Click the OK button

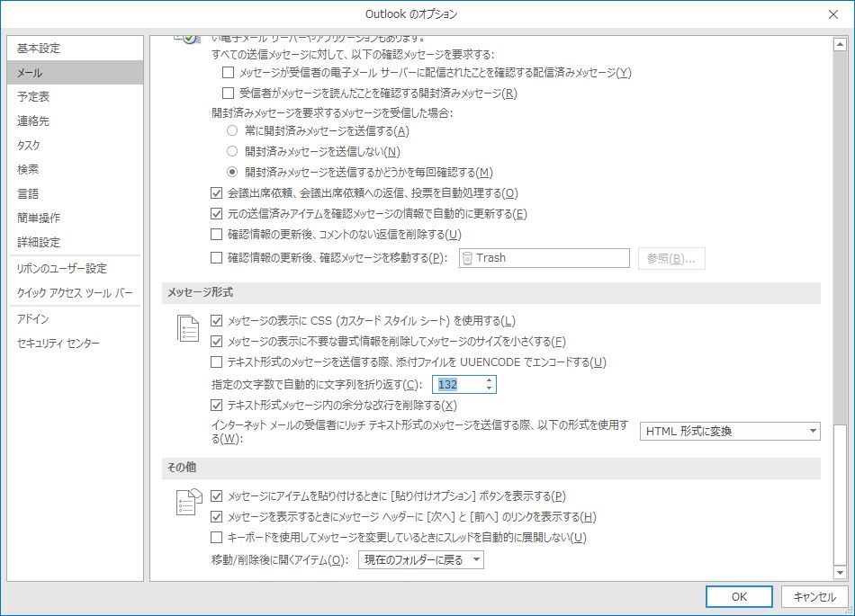(x=739, y=597)
